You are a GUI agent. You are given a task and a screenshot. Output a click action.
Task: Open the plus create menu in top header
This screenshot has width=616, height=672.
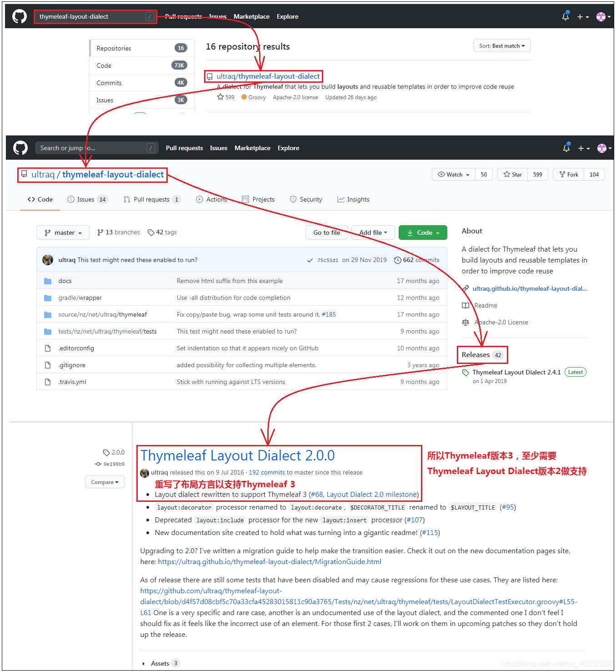click(583, 17)
